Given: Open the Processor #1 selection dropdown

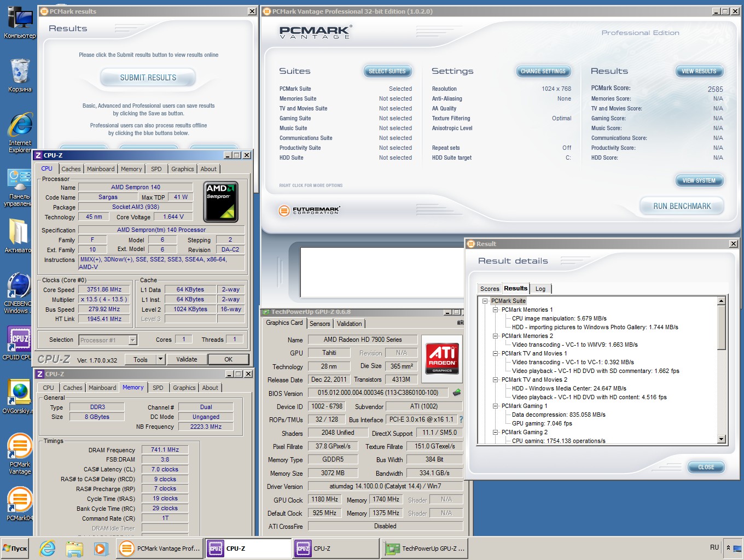Looking at the screenshot, I should click(x=132, y=340).
